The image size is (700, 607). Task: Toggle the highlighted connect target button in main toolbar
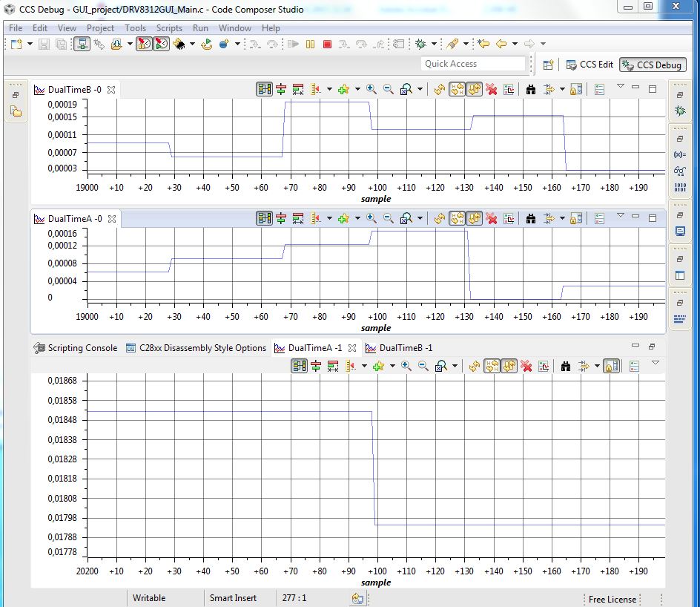[x=82, y=44]
